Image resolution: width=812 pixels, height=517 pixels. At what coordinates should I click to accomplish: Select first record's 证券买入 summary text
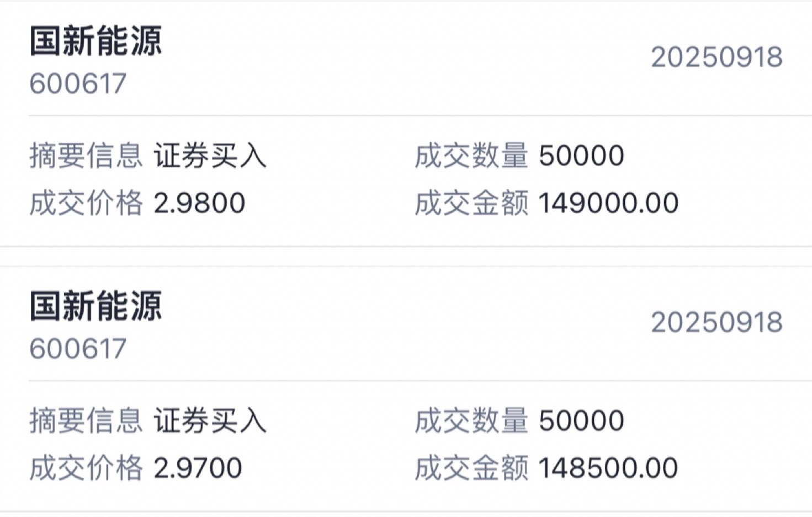point(210,156)
